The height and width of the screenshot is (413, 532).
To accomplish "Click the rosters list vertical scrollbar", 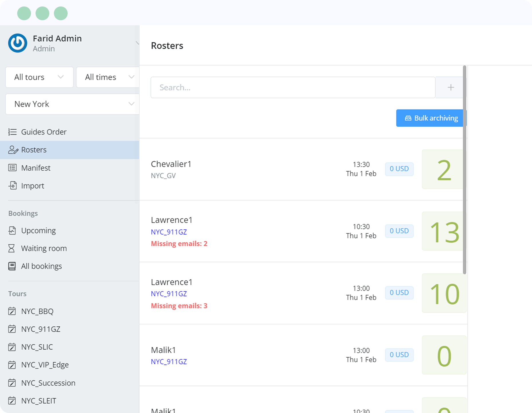I will pos(464,169).
